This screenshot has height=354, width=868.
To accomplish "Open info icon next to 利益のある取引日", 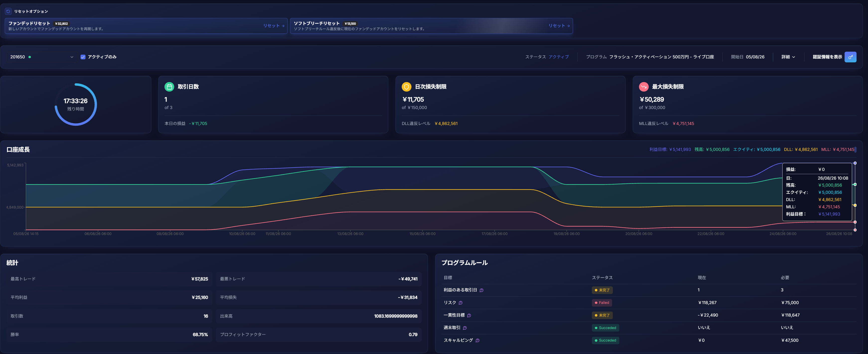I will click(481, 290).
